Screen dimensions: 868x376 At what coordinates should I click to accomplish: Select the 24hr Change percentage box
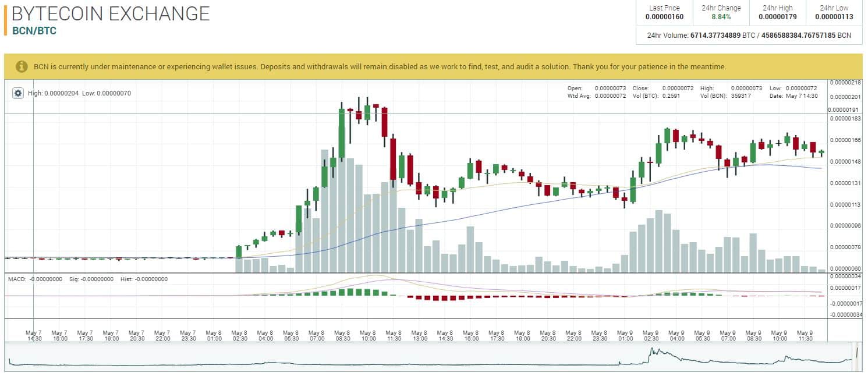(721, 12)
